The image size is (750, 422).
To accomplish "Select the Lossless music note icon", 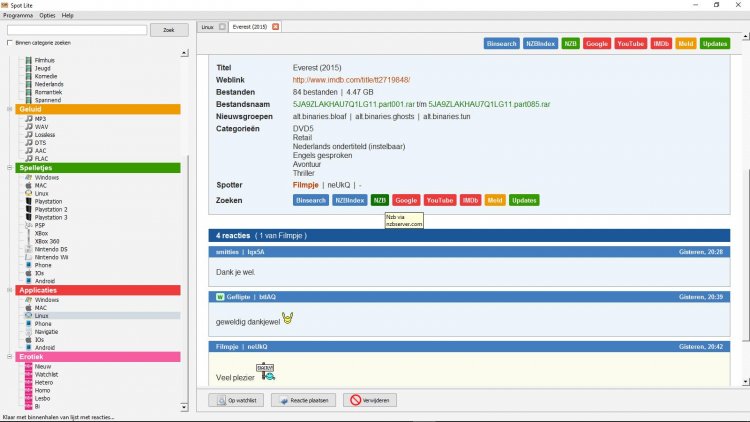I will coord(29,134).
